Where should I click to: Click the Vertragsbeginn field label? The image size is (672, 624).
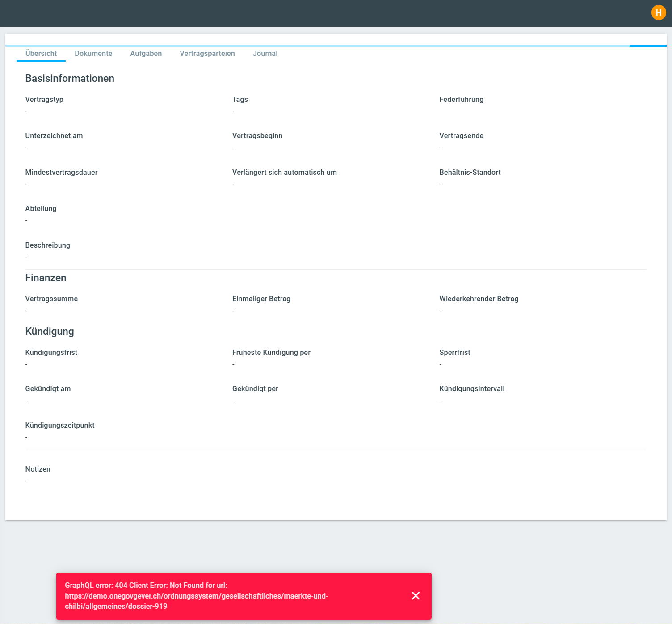[257, 135]
